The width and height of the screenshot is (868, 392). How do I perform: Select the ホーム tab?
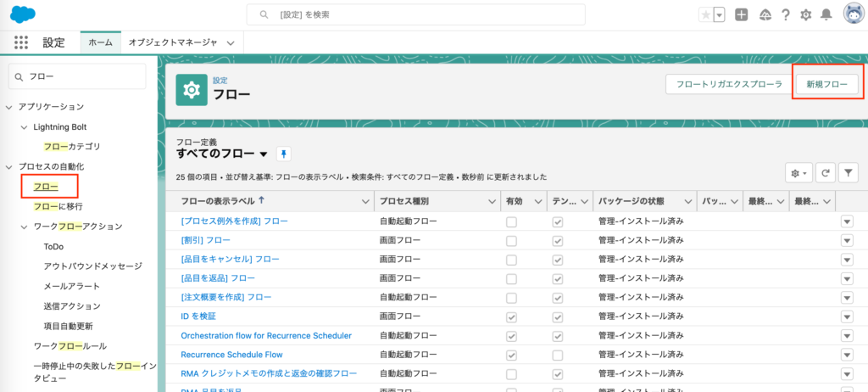click(x=100, y=42)
